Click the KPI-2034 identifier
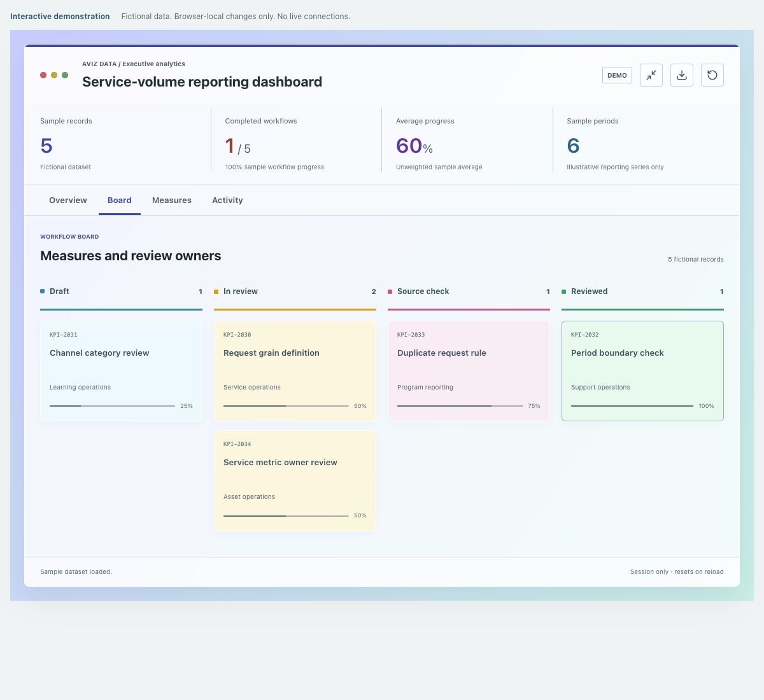Screen dimensions: 764x700 click(237, 444)
